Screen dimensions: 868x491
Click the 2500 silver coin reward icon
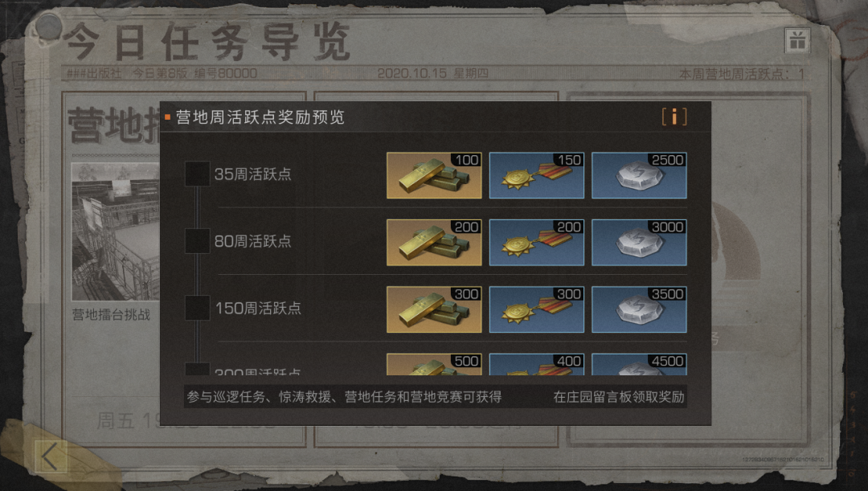(640, 175)
